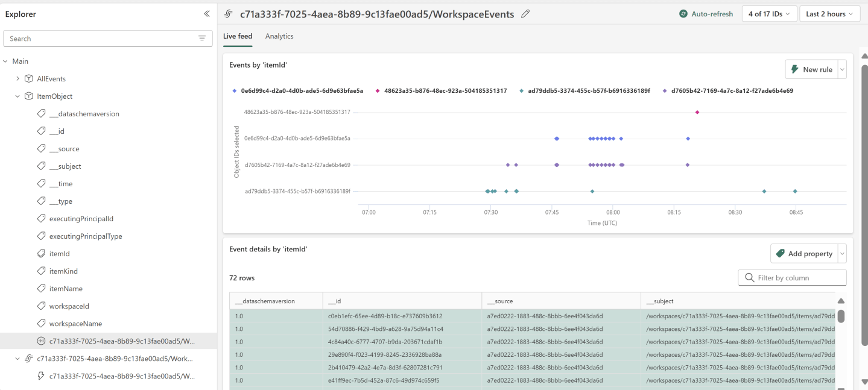Click the lightning bolt icon on the New rule button
This screenshot has width=868, height=390.
795,69
